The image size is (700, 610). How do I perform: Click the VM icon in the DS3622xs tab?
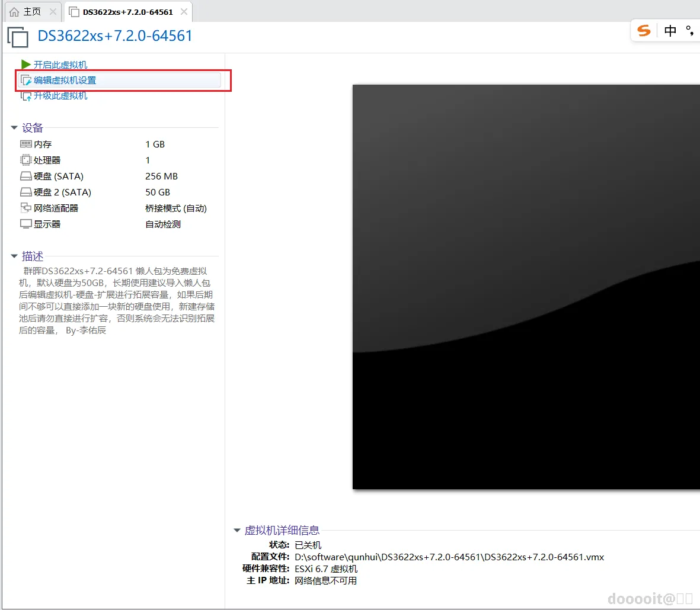[x=74, y=12]
